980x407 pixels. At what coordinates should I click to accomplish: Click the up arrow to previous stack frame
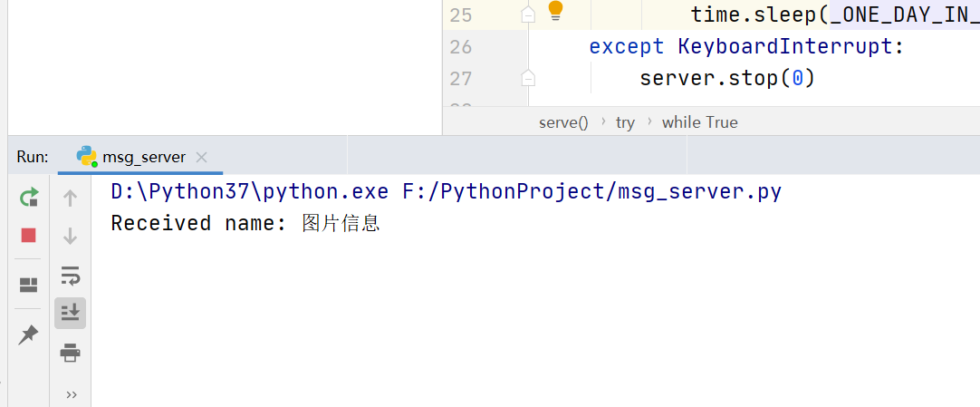[x=70, y=199]
